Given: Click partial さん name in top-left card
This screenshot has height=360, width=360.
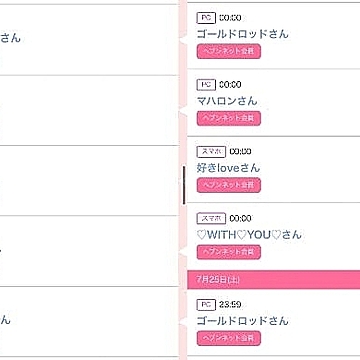Looking at the screenshot, I should (x=10, y=38).
